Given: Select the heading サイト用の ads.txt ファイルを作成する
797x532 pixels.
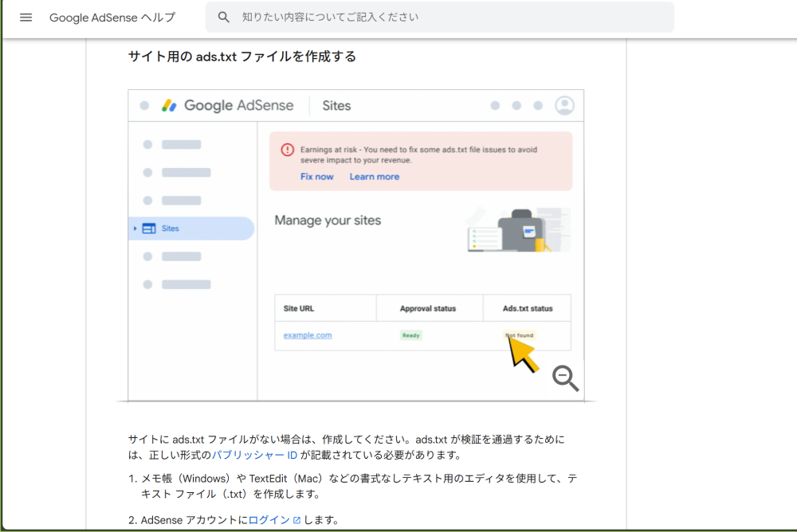Looking at the screenshot, I should 242,57.
